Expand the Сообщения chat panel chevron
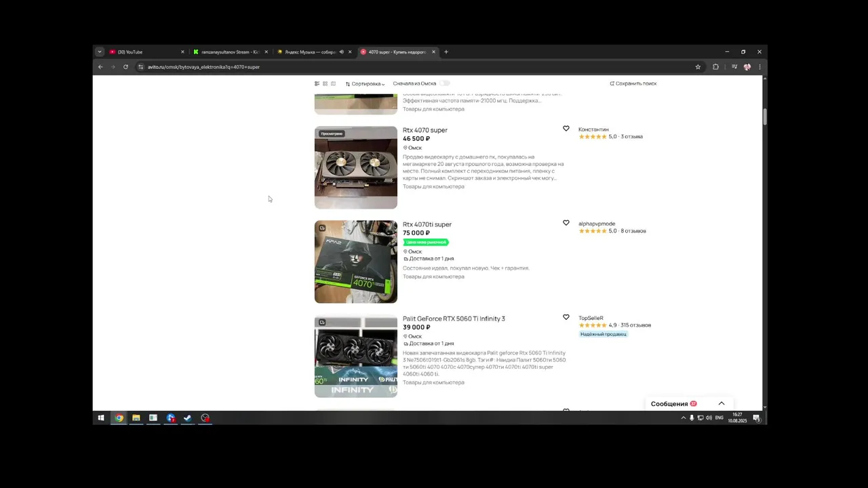This screenshot has height=488, width=868. click(722, 403)
